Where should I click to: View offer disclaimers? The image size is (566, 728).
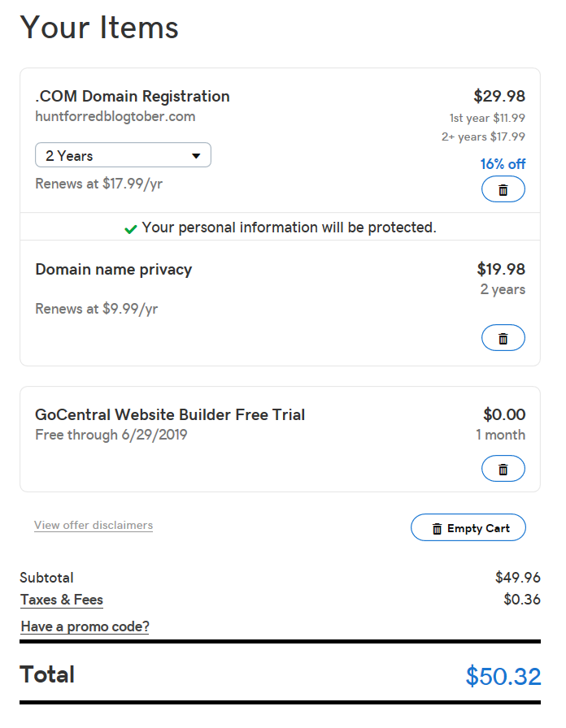pyautogui.click(x=94, y=525)
